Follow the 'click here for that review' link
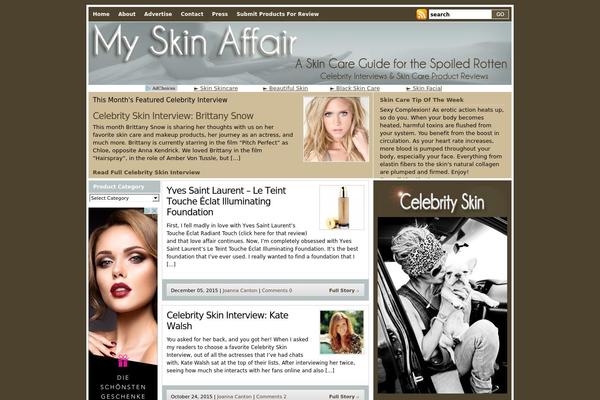This screenshot has width=600, height=400. tap(273, 233)
